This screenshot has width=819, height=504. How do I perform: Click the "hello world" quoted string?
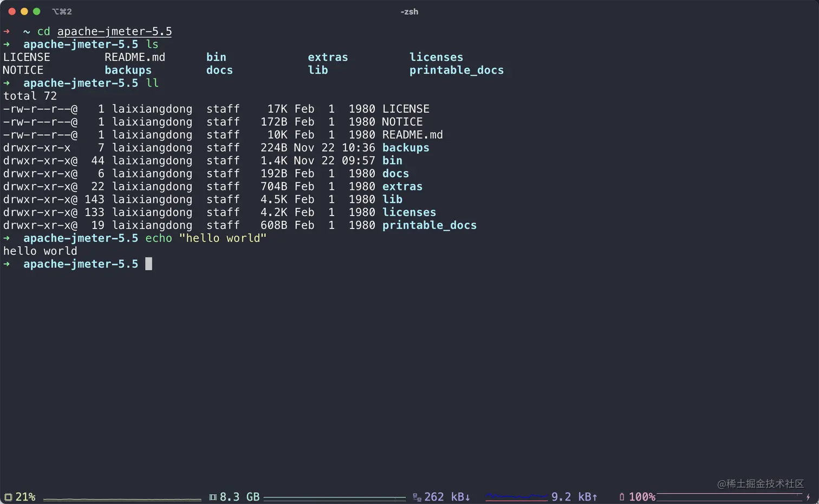223,238
